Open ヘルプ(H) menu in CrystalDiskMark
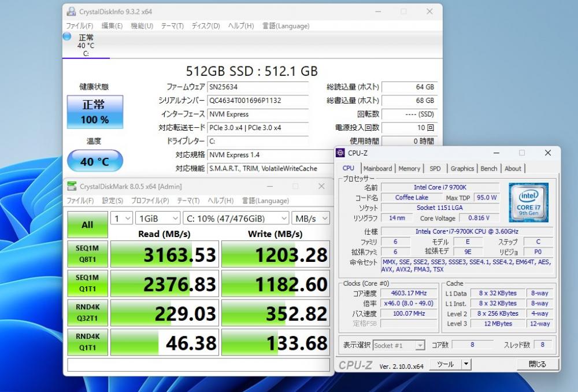Viewport: 578px width, 392px height. tap(220, 201)
